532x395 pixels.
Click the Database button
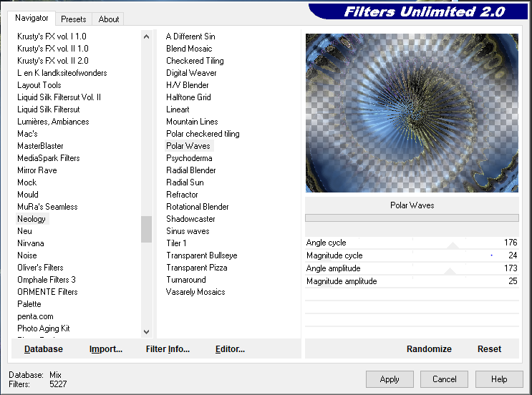point(44,349)
